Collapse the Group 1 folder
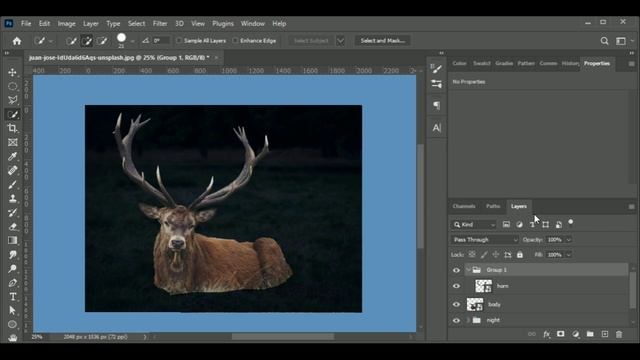 click(x=468, y=270)
